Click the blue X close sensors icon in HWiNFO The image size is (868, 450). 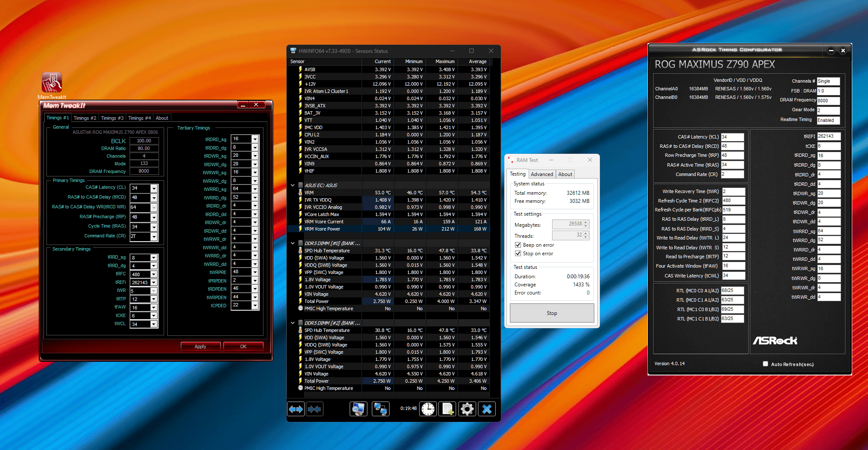pos(487,409)
